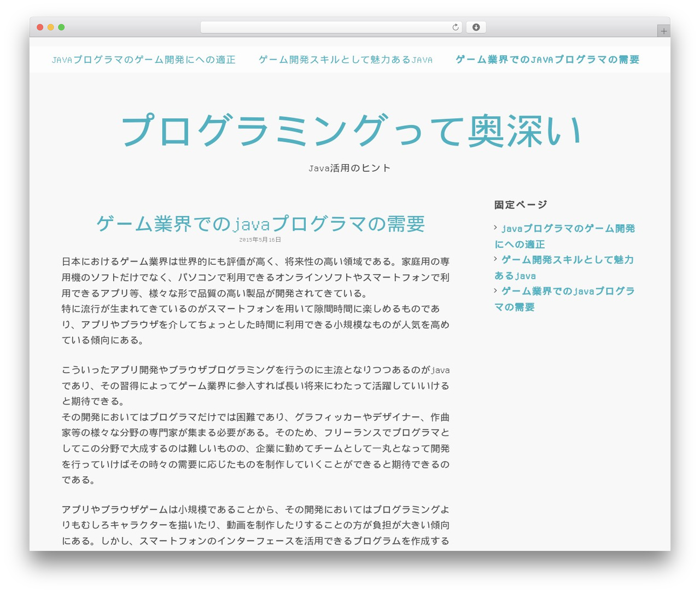
Task: Click the green maximize window button
Action: tap(61, 27)
